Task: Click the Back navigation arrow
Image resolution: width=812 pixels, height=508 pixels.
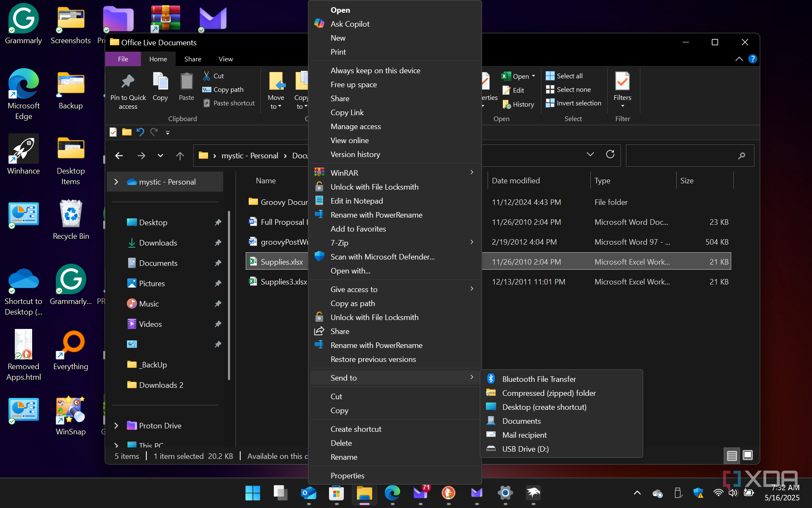Action: tap(119, 156)
